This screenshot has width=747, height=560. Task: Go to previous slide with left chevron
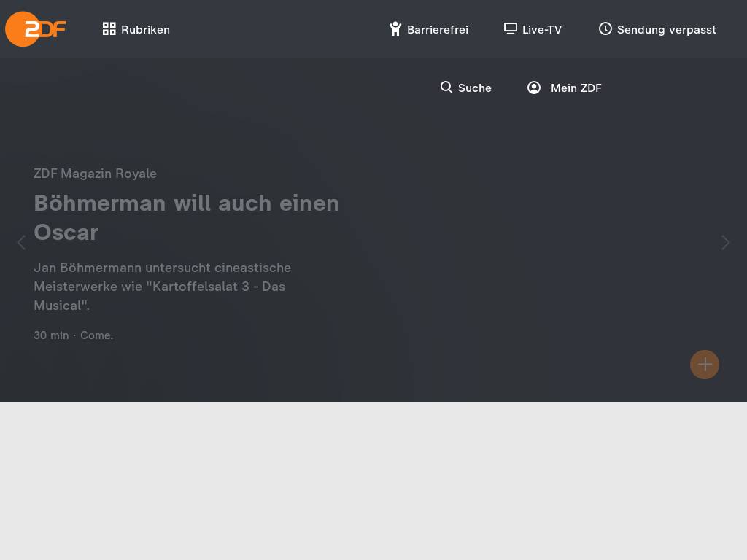coord(21,243)
